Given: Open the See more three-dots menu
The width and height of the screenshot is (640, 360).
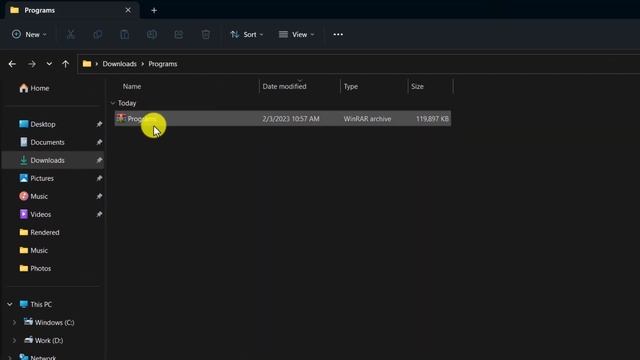Looking at the screenshot, I should tap(338, 35).
